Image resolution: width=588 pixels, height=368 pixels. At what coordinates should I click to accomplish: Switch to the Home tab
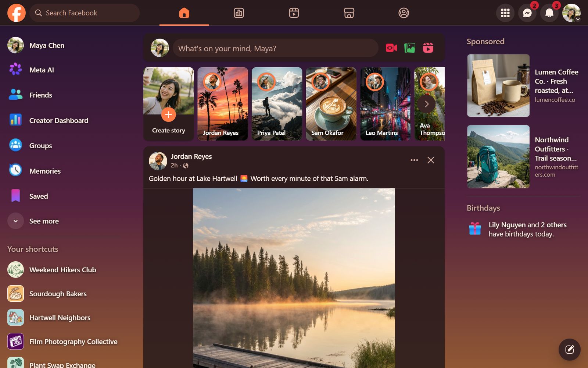click(x=184, y=13)
